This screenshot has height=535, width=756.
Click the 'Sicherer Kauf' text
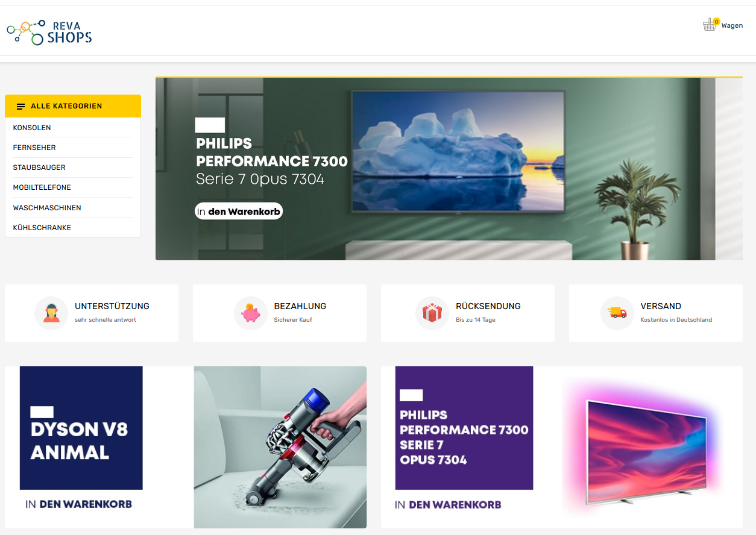(x=293, y=320)
